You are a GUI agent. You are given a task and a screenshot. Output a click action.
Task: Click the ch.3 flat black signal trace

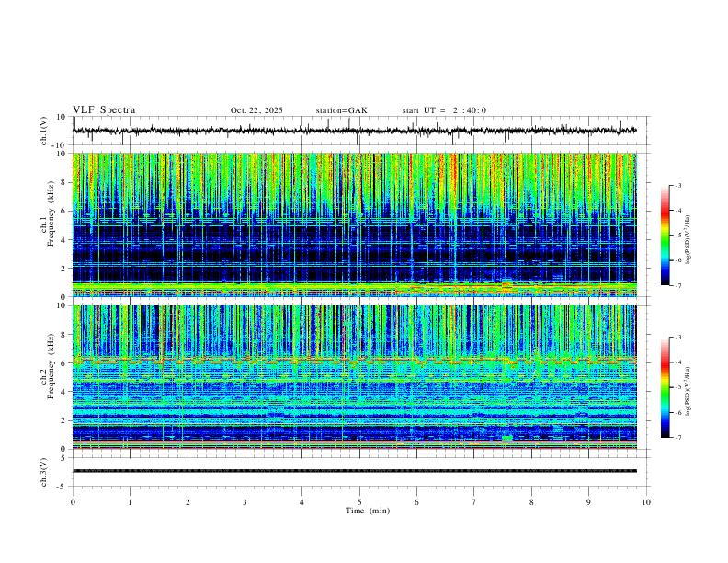(355, 471)
